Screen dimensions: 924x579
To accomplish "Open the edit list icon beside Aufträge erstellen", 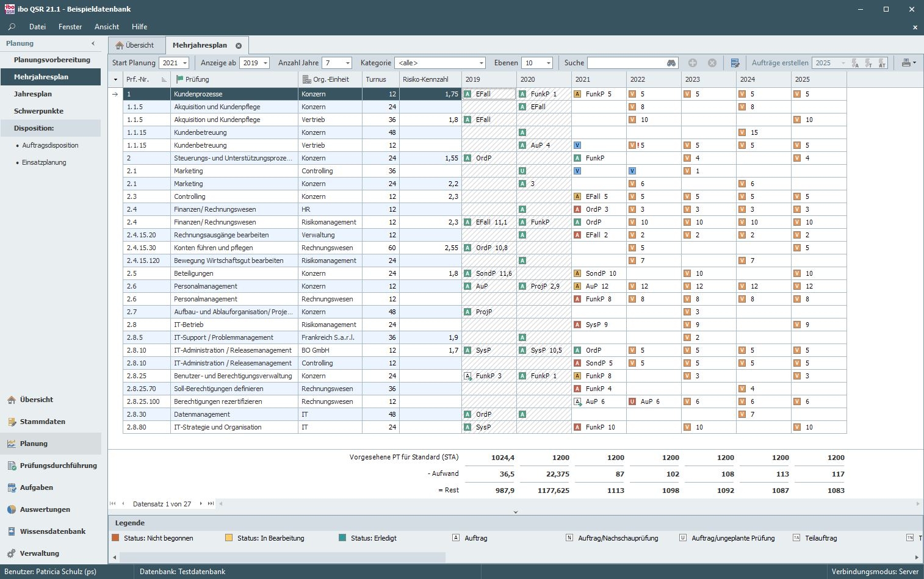I will (x=735, y=63).
